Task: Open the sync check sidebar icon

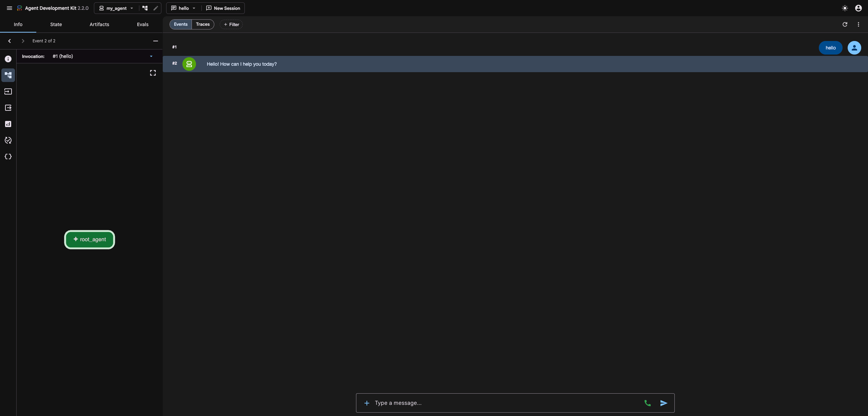Action: 8,140
